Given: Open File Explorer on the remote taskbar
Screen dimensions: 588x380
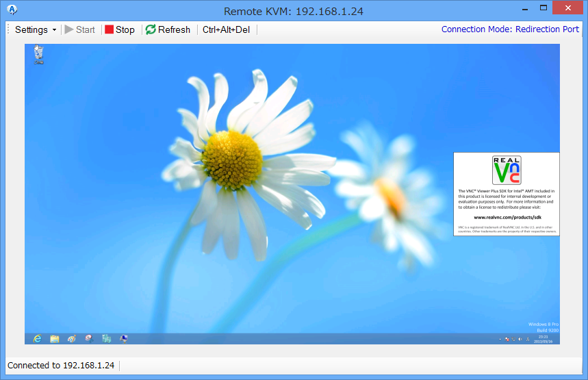Looking at the screenshot, I should 55,339.
